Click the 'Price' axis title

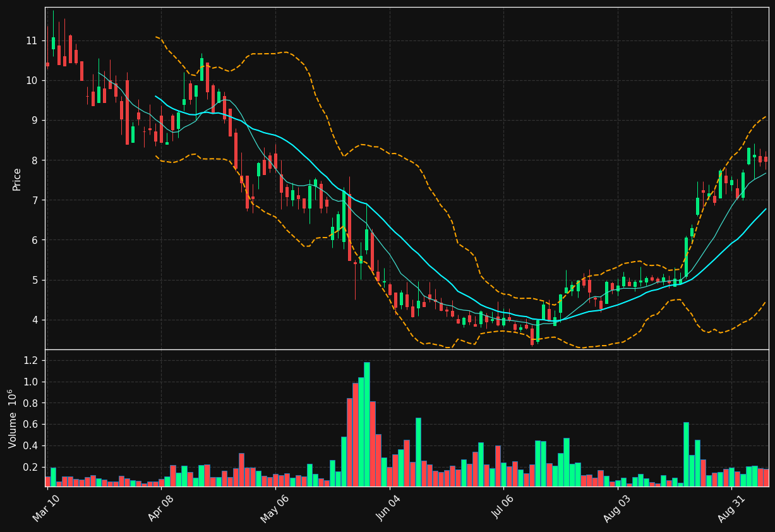(17, 179)
